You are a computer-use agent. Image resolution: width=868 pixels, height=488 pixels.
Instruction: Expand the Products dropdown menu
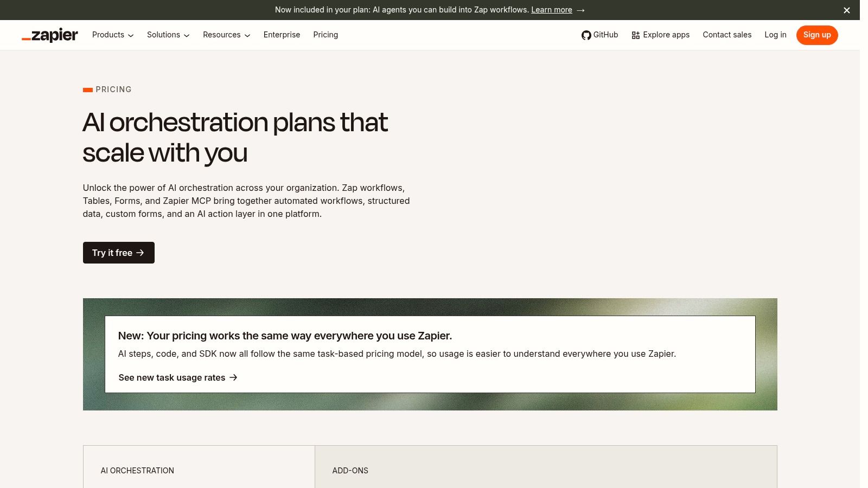pos(113,35)
